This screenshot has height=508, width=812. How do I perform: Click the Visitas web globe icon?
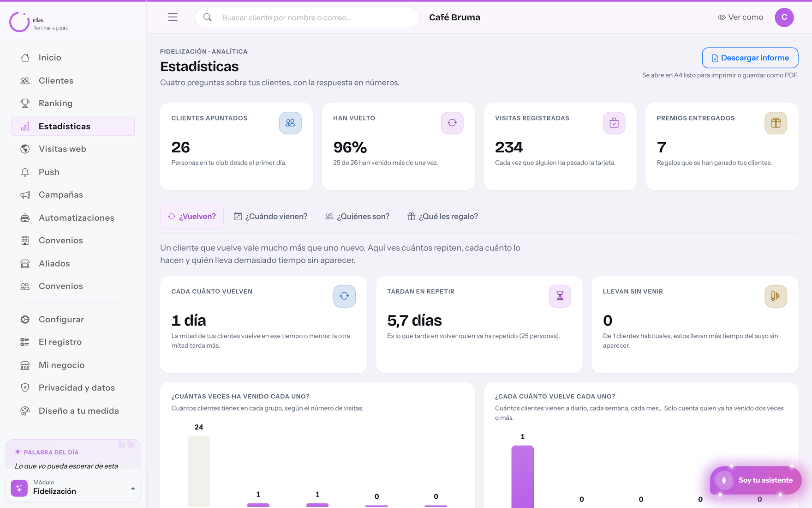click(25, 149)
